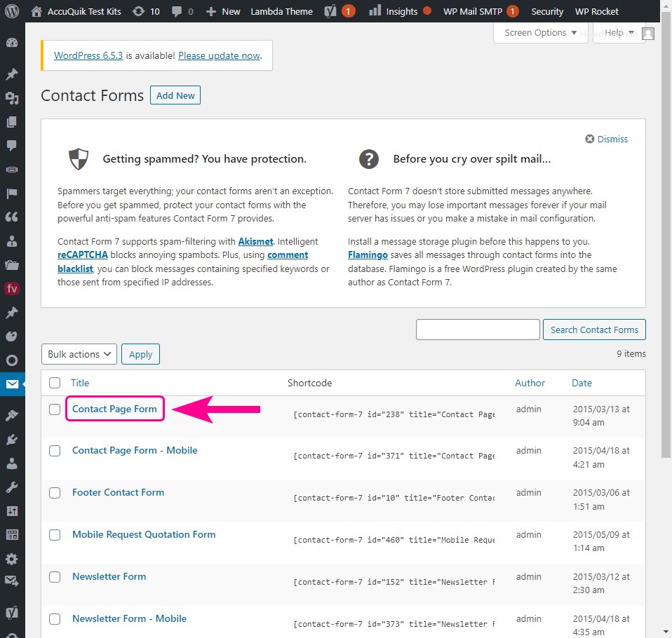Open the Tools wrench icon in sidebar
672x638 pixels.
12,487
